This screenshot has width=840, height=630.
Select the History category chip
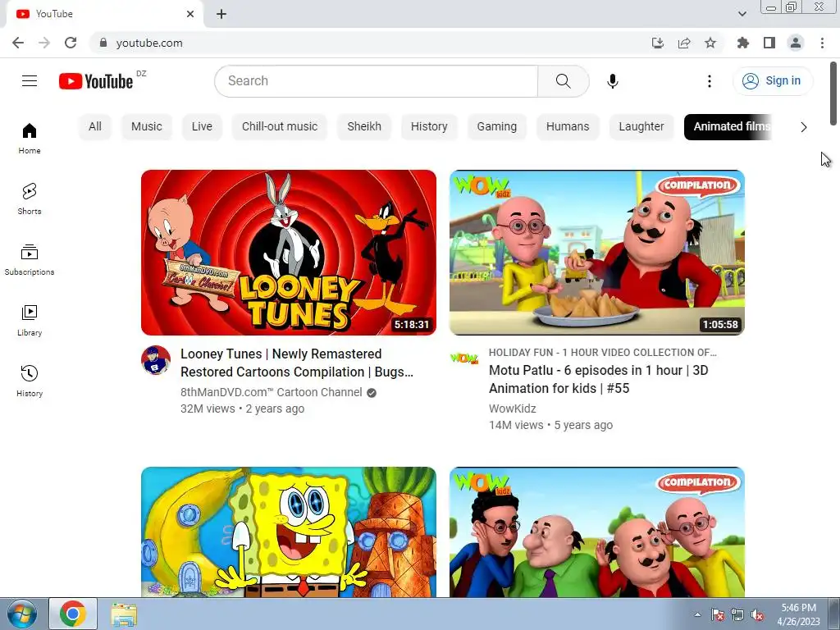click(429, 126)
